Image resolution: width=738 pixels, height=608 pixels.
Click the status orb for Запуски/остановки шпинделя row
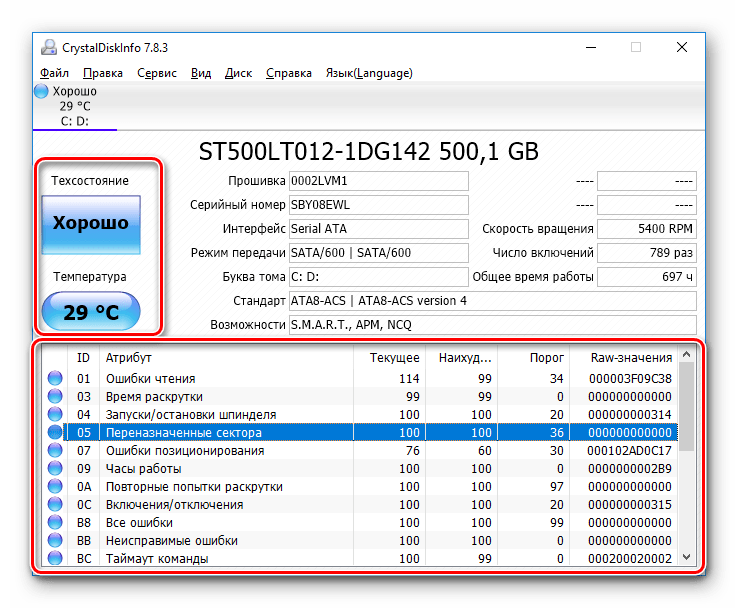point(55,414)
